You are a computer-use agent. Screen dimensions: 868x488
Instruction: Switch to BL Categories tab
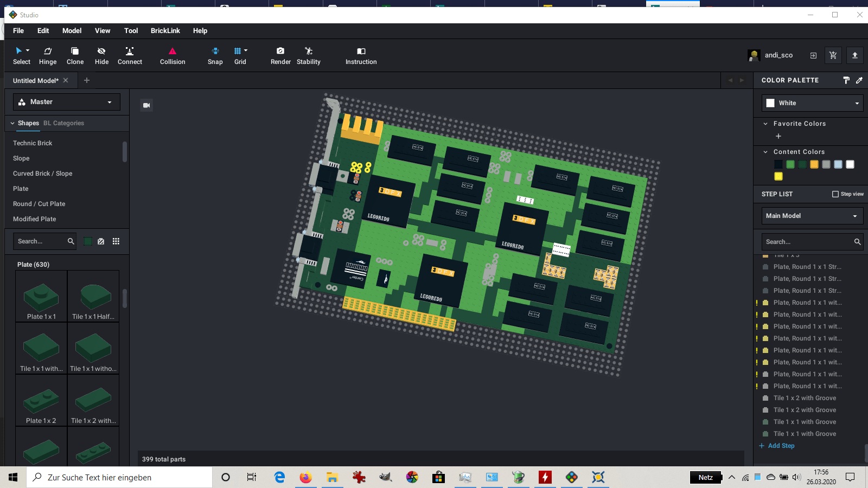coord(63,123)
